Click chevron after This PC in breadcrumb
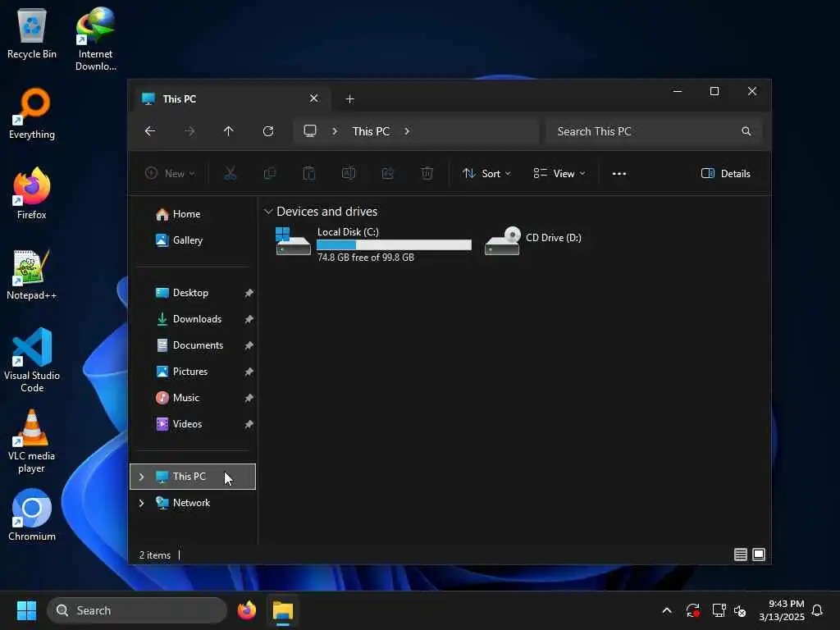840x630 pixels. (x=407, y=131)
